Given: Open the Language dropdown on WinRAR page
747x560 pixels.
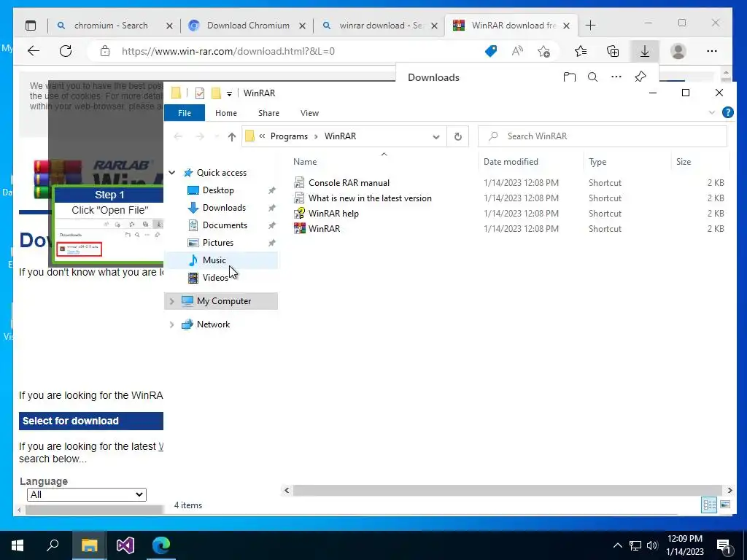Looking at the screenshot, I should click(86, 494).
